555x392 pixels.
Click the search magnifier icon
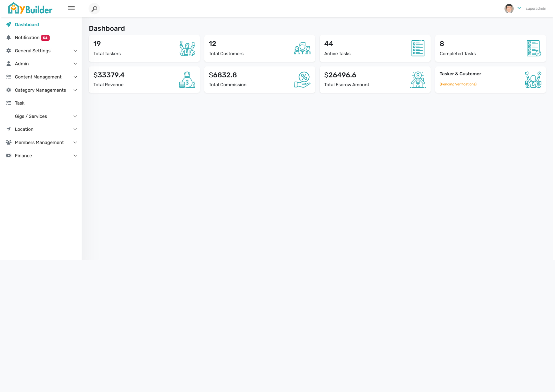click(x=94, y=9)
